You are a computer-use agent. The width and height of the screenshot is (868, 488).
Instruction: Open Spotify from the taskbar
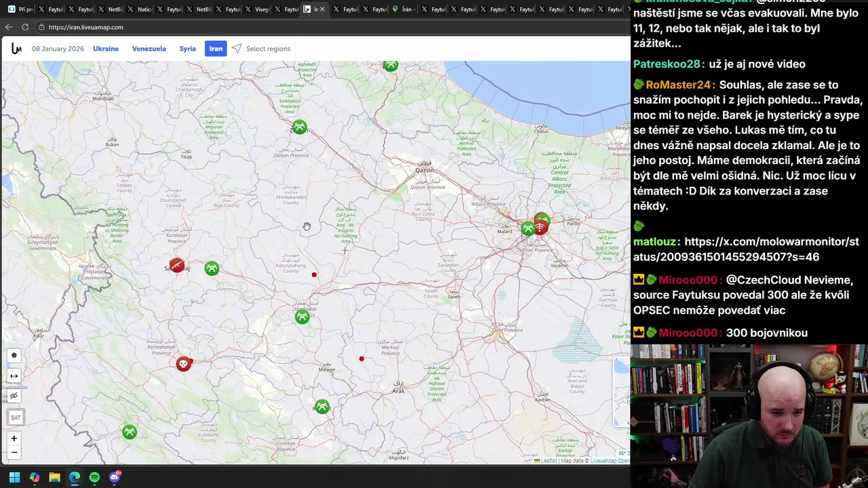tap(94, 477)
